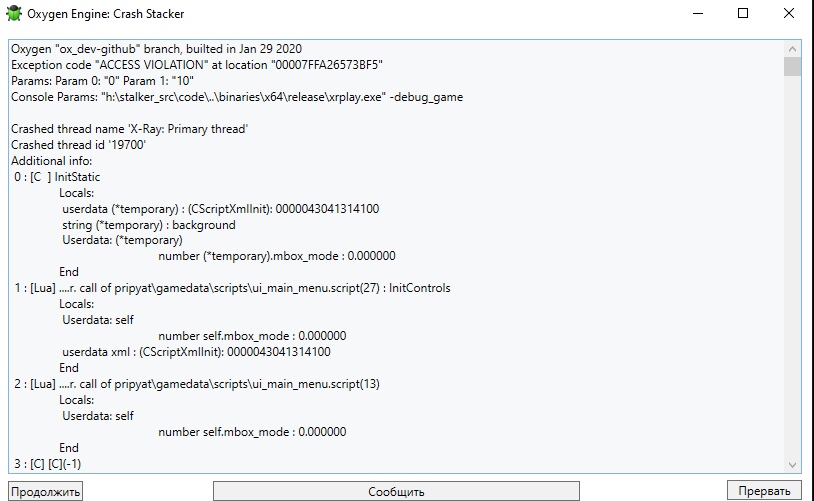Click the Crashed thread name line
This screenshot has width=814, height=501.
[129, 129]
